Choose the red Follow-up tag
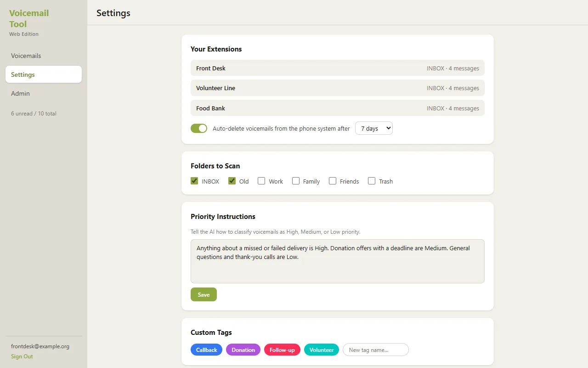The image size is (588, 368). point(282,350)
